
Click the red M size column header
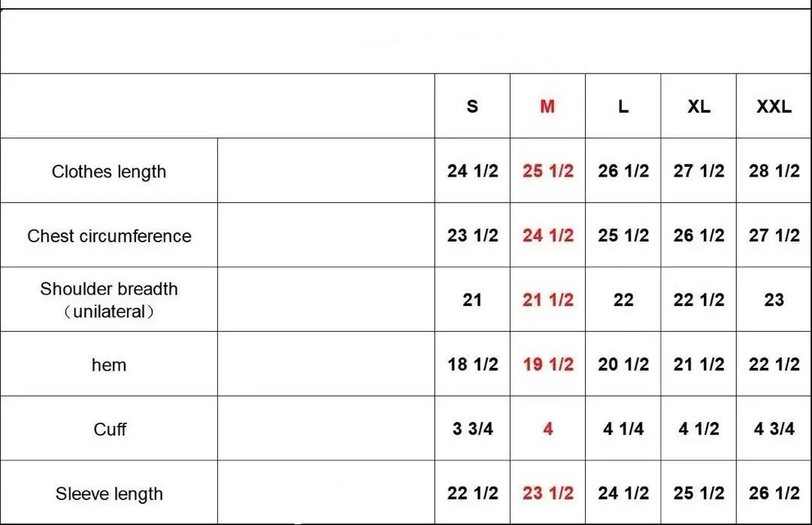pos(547,107)
